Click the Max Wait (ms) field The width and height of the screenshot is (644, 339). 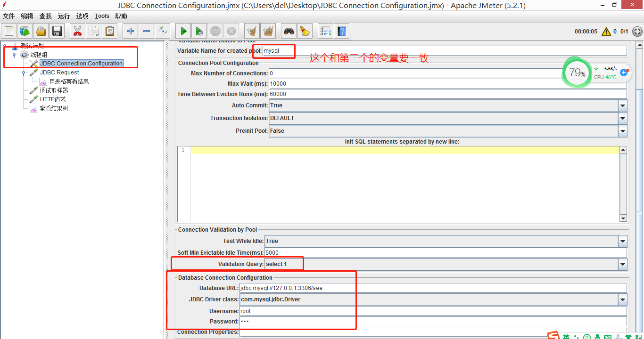click(448, 83)
